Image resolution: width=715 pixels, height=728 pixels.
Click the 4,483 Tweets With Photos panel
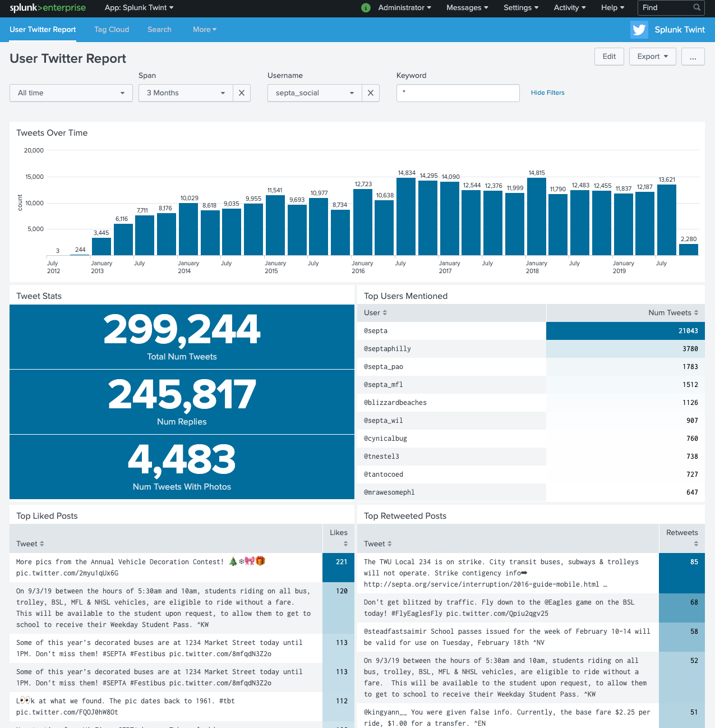(182, 467)
